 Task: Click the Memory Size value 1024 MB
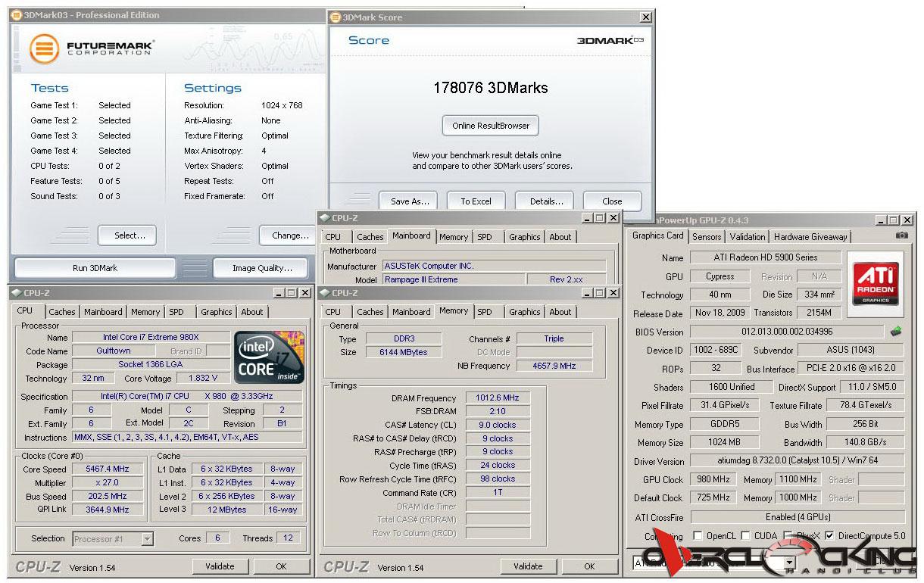724,443
